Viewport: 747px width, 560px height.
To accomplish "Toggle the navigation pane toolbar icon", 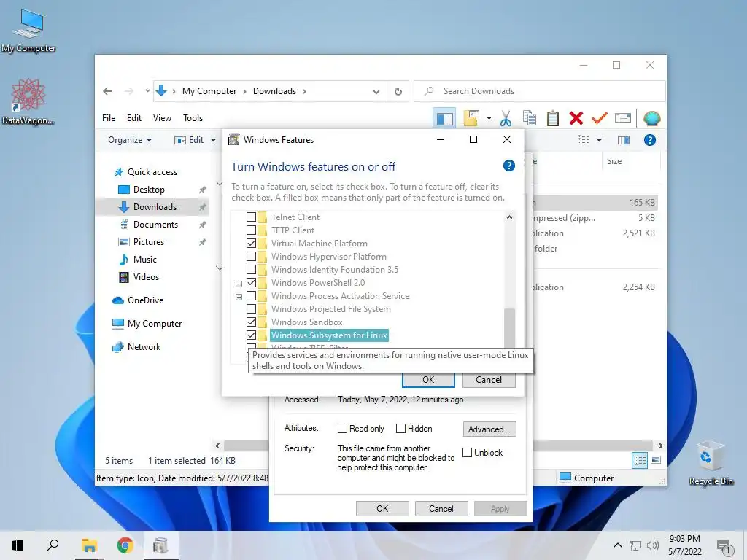I will pos(444,118).
